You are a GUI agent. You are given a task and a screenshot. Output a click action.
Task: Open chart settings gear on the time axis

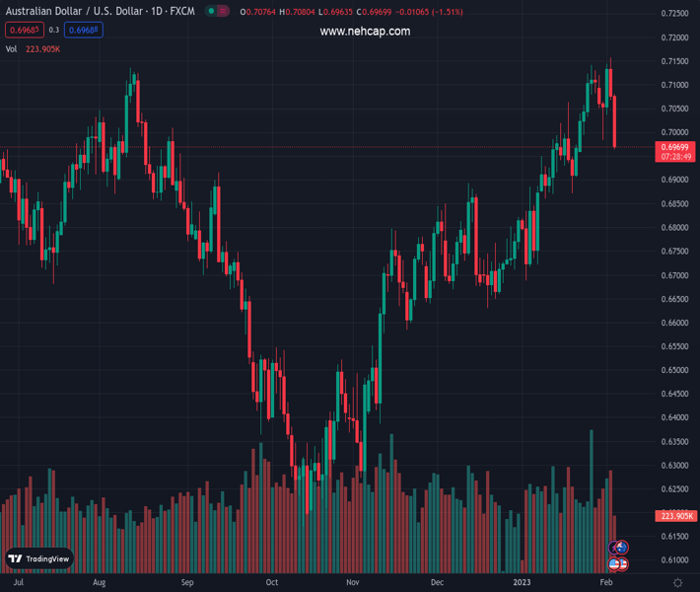tap(675, 583)
